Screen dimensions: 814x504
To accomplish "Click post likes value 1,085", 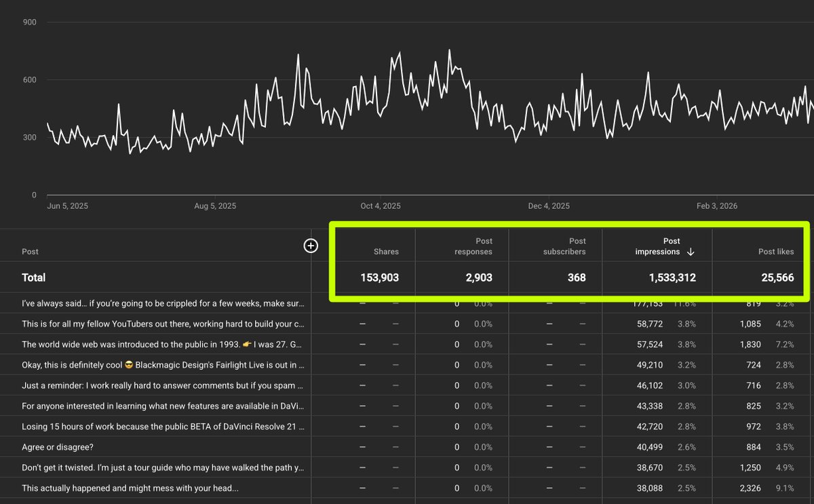I will tap(750, 324).
